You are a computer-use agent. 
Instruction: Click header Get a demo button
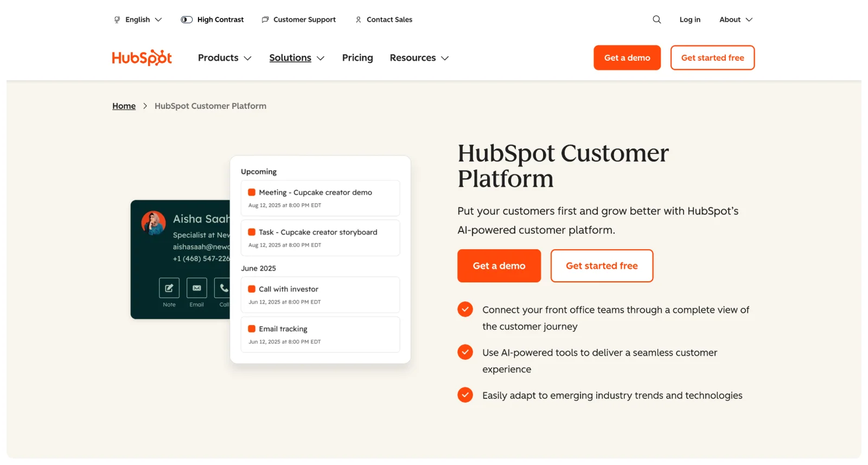(627, 57)
